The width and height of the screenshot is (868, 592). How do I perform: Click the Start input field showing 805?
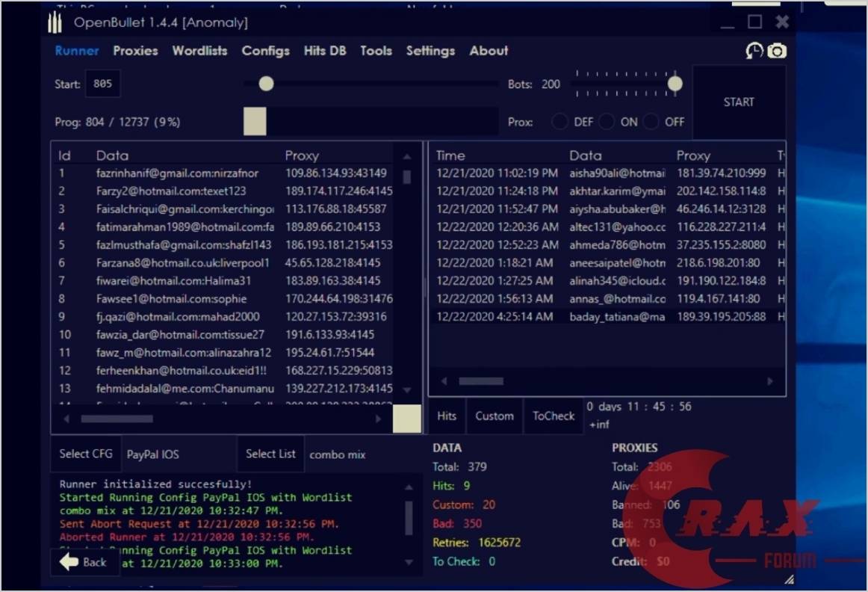tap(103, 84)
